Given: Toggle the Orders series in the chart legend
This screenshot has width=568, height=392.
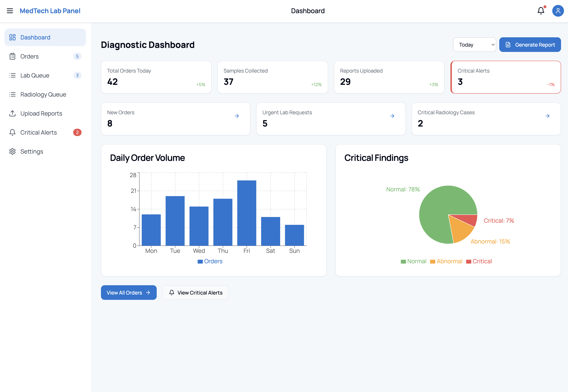Looking at the screenshot, I should pyautogui.click(x=210, y=261).
